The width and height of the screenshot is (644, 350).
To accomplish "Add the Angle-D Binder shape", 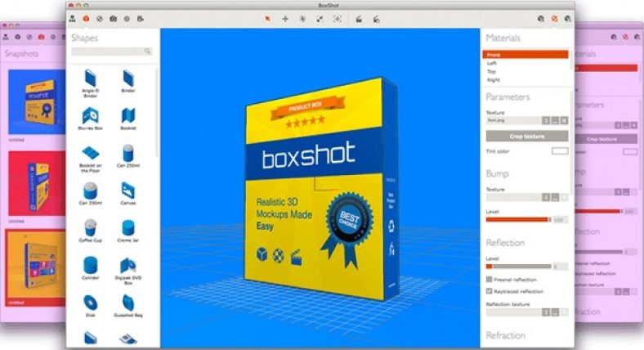I will coord(91,83).
